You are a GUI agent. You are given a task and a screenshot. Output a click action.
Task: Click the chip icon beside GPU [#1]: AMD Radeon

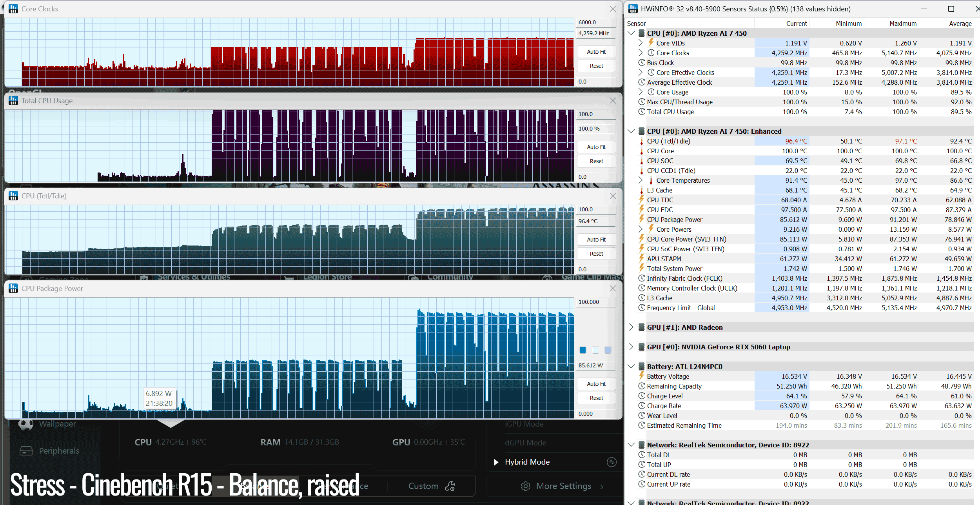pos(642,327)
